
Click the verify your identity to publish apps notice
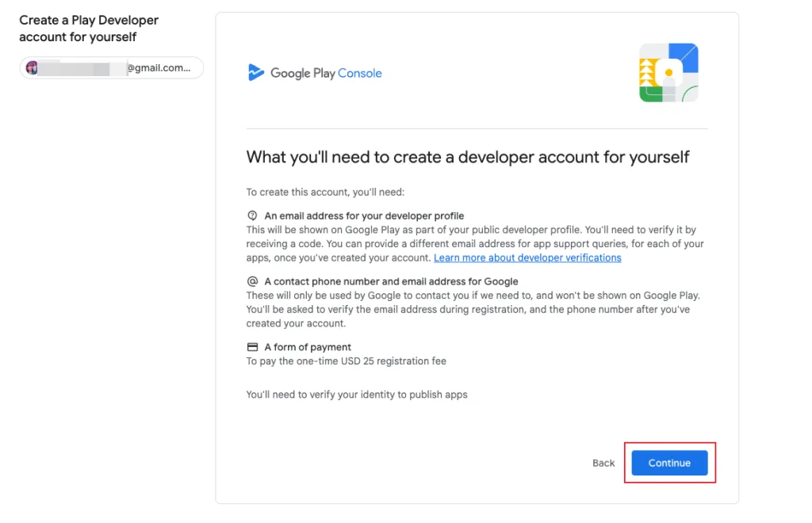[x=357, y=394]
